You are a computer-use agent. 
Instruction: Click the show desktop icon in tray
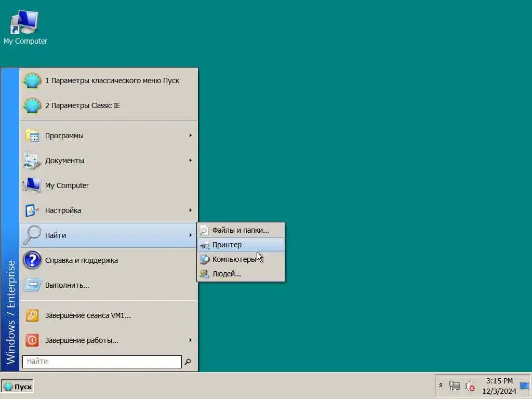pyautogui.click(x=525, y=386)
